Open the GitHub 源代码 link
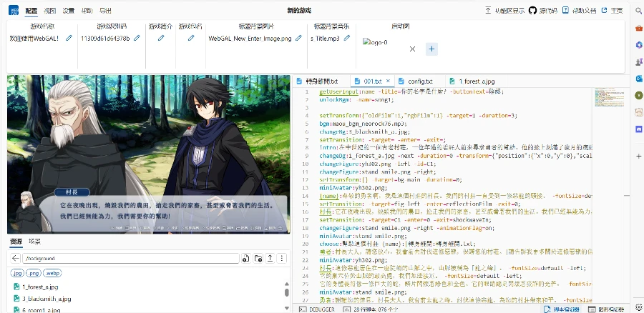This screenshot has height=313, width=644. click(543, 11)
